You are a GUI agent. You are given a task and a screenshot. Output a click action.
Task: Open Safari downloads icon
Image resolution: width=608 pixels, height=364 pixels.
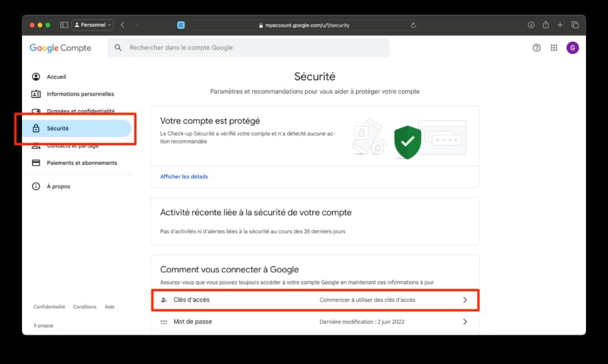pyautogui.click(x=531, y=25)
